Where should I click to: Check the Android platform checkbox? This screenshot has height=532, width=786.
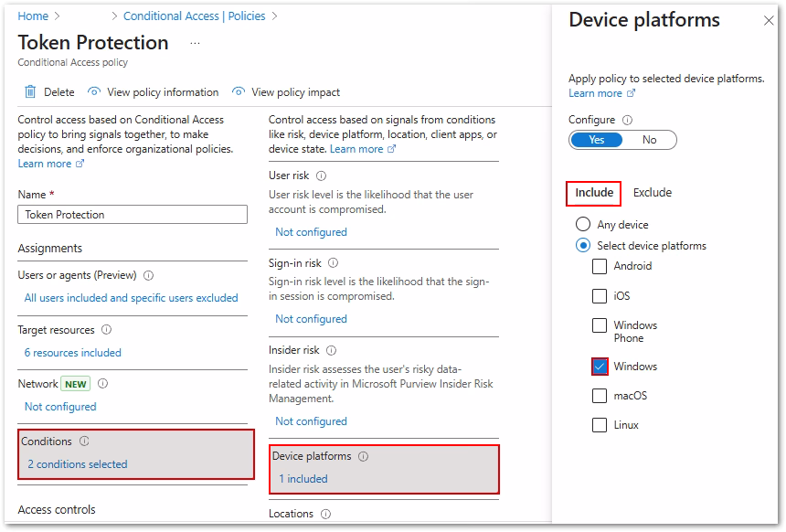point(600,267)
